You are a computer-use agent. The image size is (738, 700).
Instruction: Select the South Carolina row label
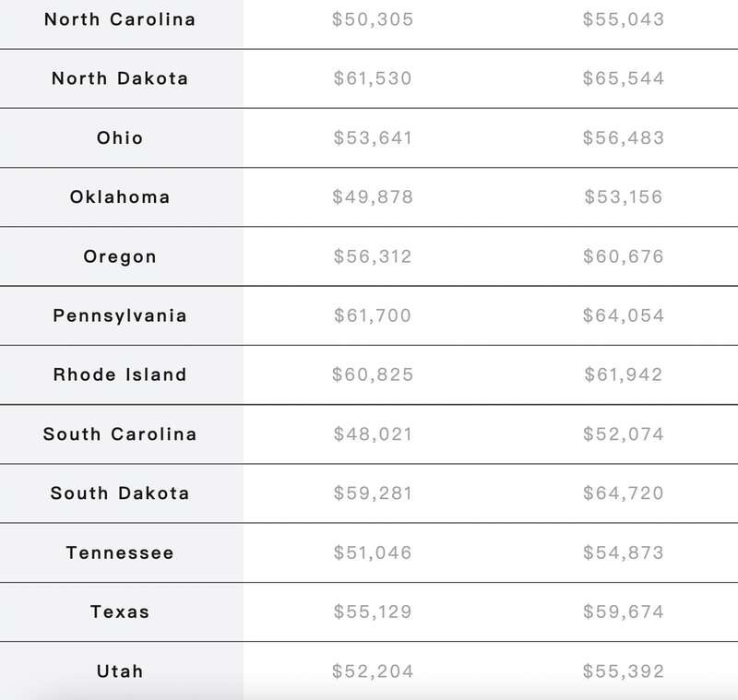(x=120, y=433)
